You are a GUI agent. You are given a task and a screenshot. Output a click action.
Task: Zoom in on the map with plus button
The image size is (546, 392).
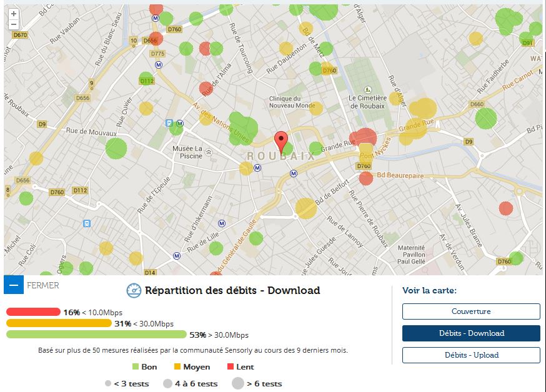tap(14, 14)
